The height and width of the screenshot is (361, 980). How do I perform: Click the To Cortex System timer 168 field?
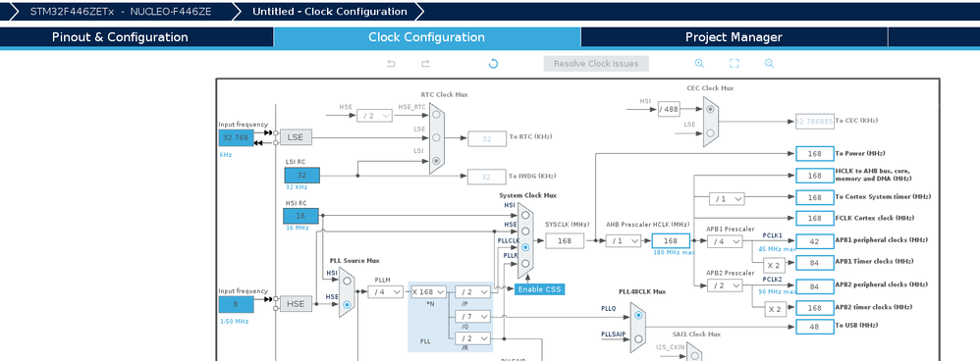814,197
